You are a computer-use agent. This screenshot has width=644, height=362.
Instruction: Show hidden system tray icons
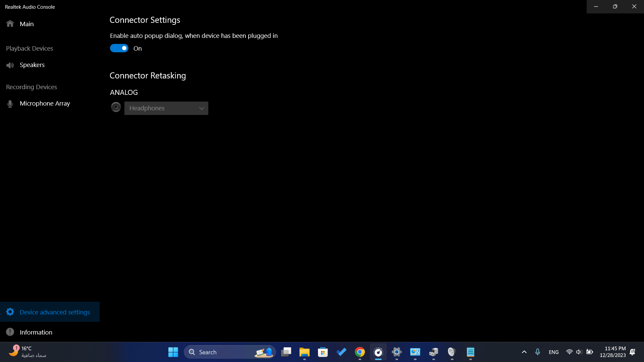point(524,352)
